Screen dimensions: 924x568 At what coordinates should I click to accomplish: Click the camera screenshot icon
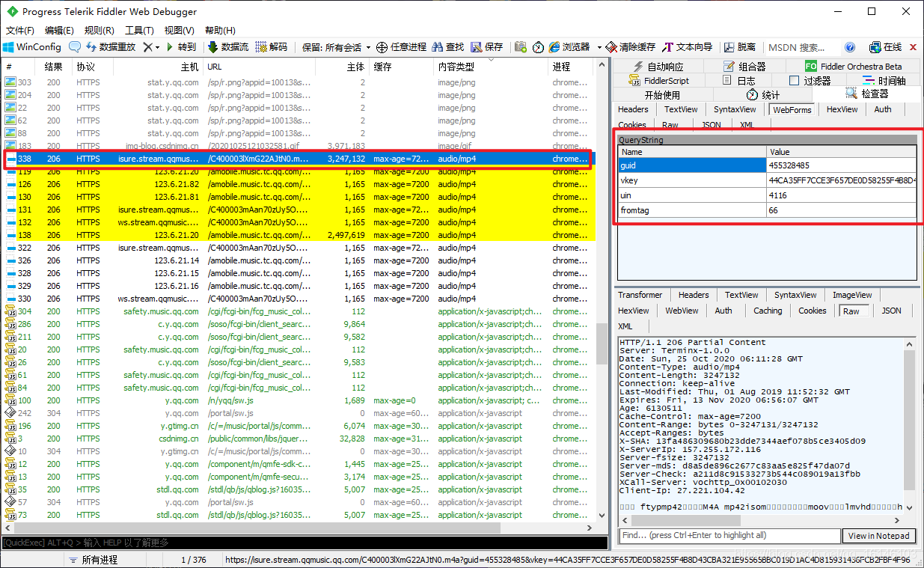pyautogui.click(x=521, y=46)
